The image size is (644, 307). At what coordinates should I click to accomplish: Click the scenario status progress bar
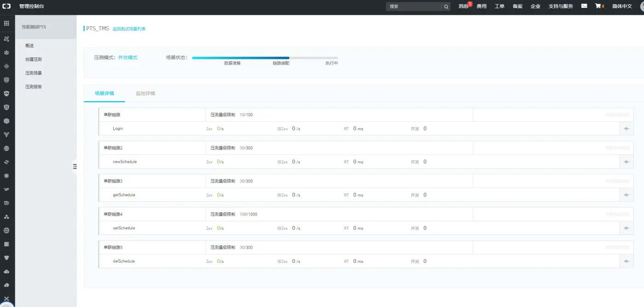click(264, 58)
